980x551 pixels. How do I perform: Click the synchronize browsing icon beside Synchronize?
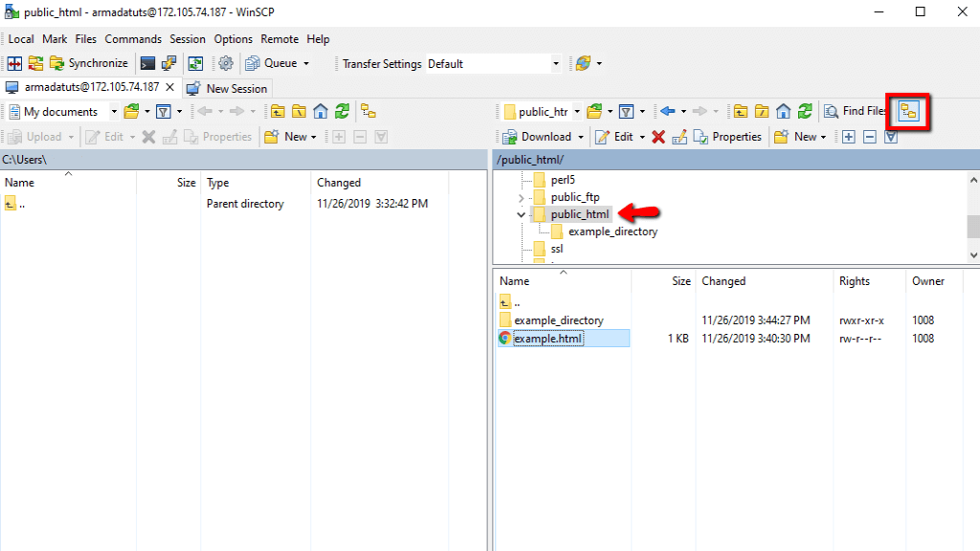point(35,63)
